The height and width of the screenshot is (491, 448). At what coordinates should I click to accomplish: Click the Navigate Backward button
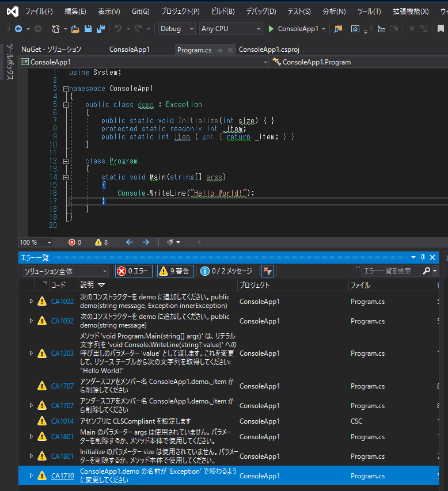point(18,29)
